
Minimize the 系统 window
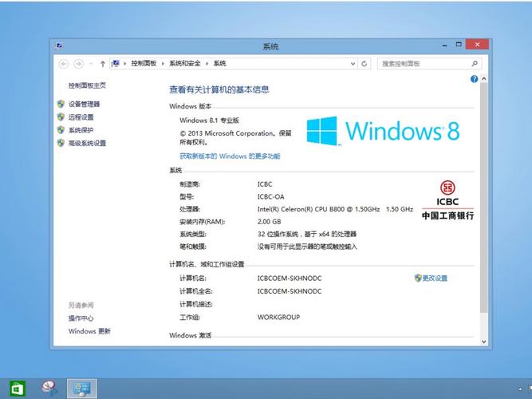(444, 45)
